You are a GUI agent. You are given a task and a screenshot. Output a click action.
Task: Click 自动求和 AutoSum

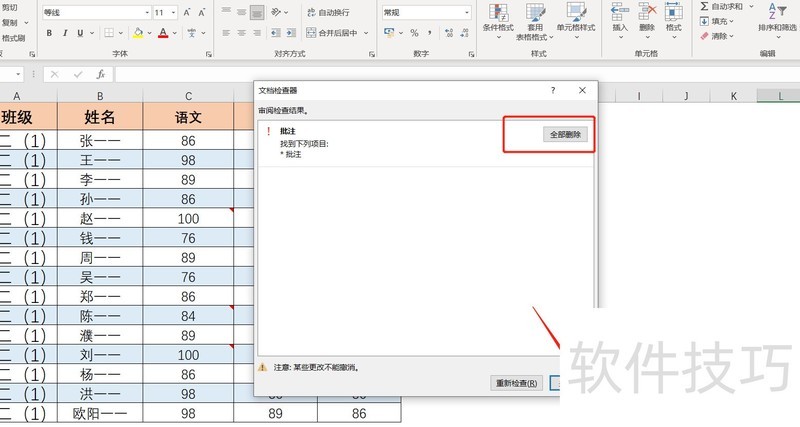pyautogui.click(x=721, y=7)
